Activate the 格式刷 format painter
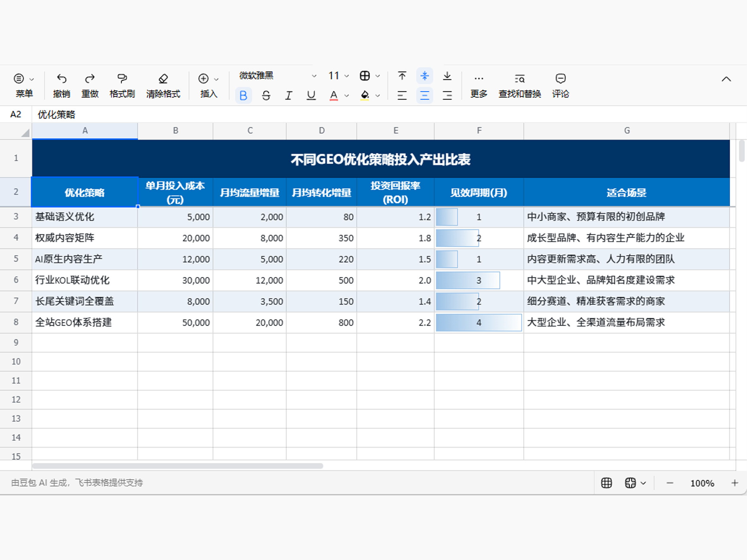Screen dimensions: 747x560 [x=122, y=85]
